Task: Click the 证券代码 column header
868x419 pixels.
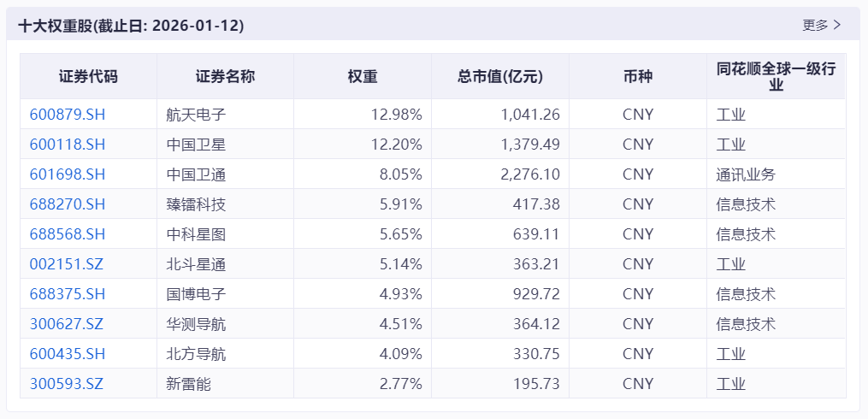Action: point(89,76)
